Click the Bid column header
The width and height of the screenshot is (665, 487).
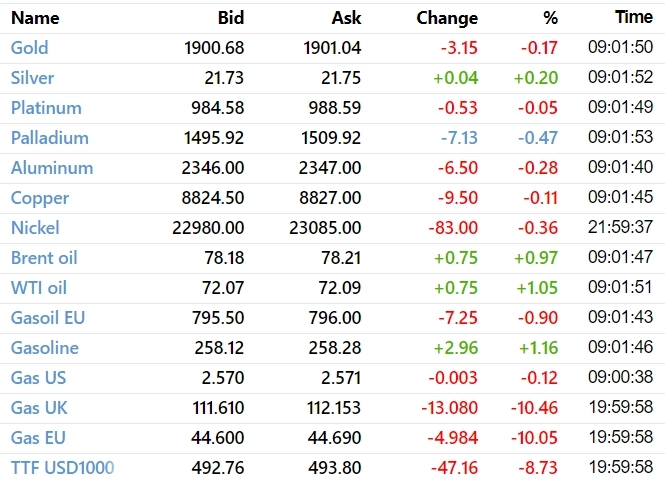(230, 18)
